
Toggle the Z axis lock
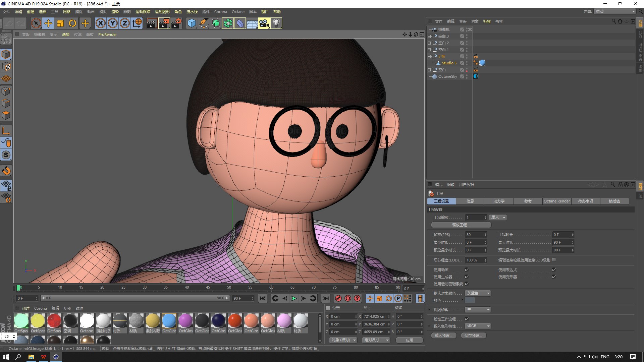125,23
